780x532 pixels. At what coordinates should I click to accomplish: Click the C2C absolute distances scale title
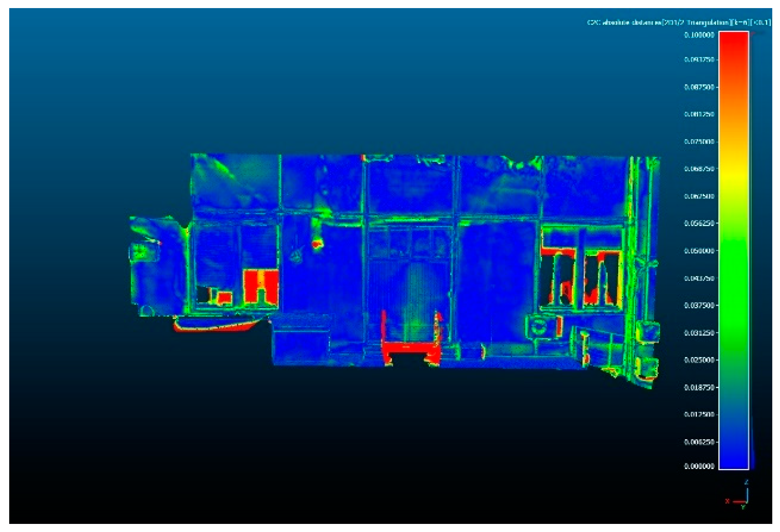click(x=678, y=22)
